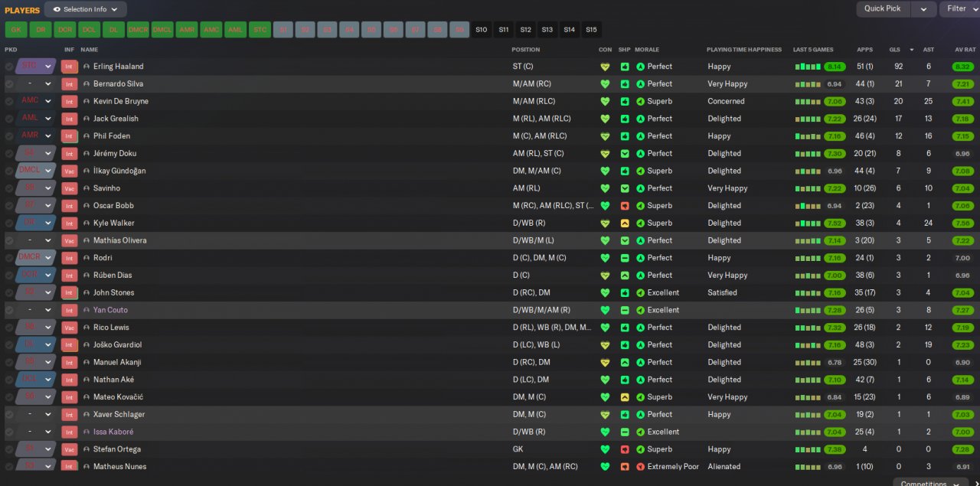Click Kyle Walker's 7.56 average rating
The width and height of the screenshot is (980, 486).
(x=963, y=223)
